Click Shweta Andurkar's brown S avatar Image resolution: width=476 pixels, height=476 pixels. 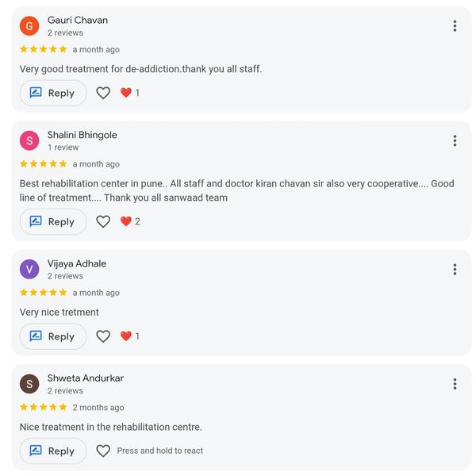click(x=29, y=384)
